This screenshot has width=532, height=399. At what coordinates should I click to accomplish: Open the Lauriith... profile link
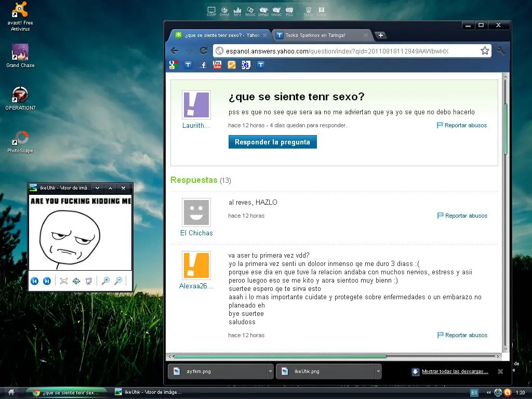(196, 126)
